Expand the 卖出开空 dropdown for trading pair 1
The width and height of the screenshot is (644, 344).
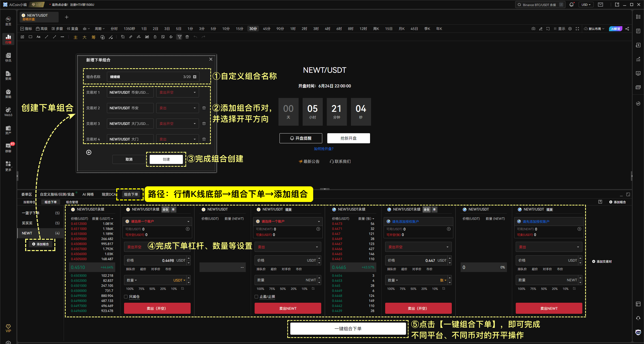tap(178, 92)
